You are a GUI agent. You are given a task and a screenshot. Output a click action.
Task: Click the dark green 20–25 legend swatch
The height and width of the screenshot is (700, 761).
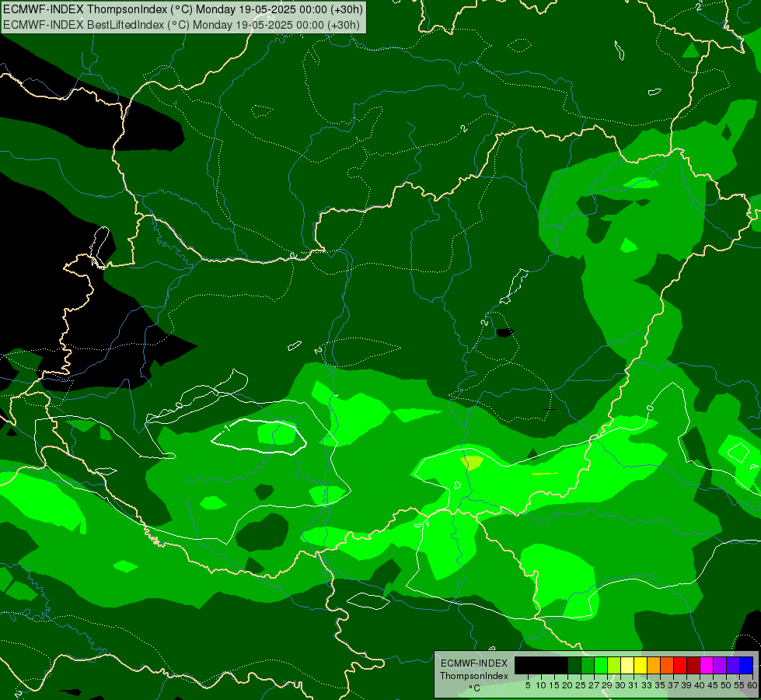pos(574,665)
